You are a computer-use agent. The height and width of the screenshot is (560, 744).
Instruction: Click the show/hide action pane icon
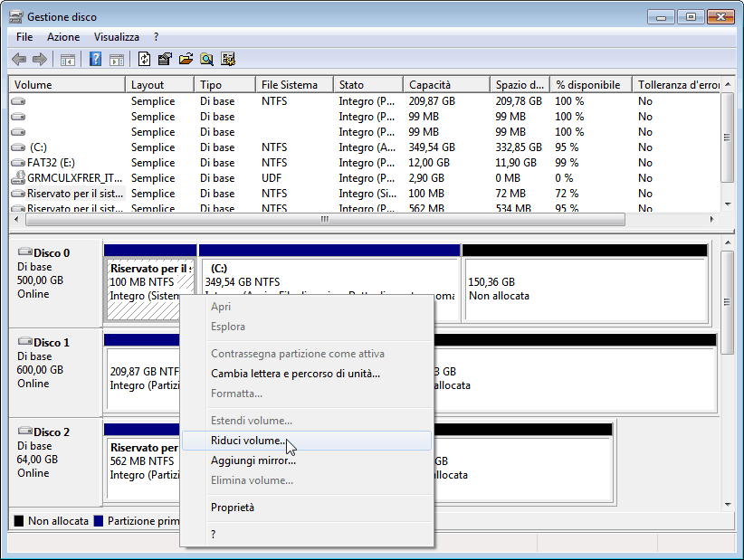click(x=117, y=60)
